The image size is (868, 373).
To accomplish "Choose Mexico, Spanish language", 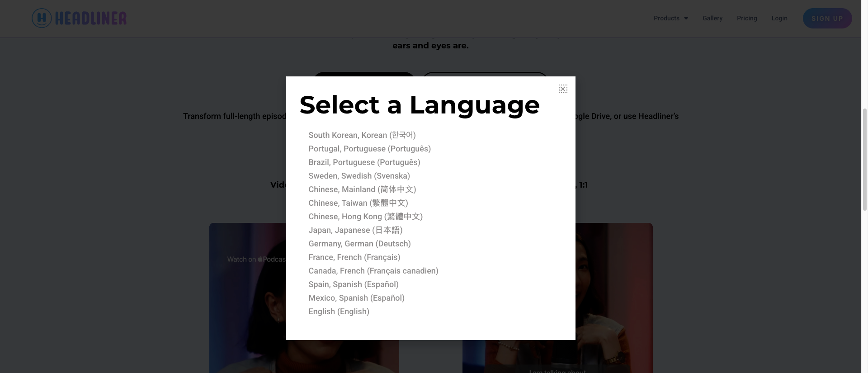I will coord(357,298).
